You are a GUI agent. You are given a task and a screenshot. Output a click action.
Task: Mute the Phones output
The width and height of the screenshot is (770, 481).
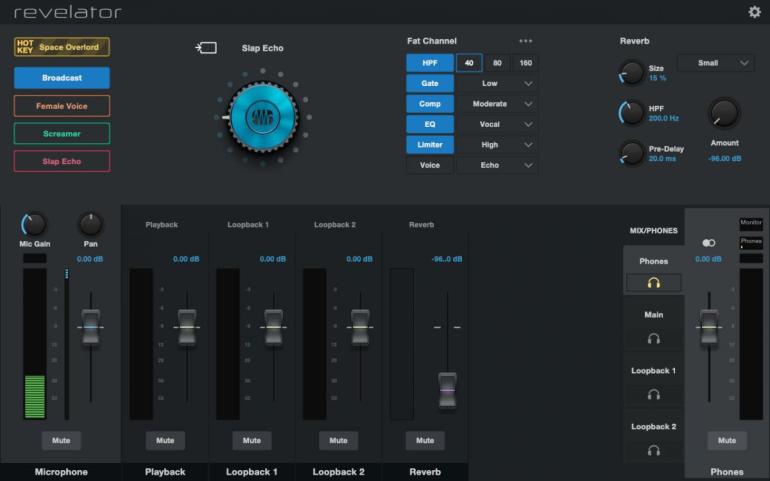click(727, 441)
